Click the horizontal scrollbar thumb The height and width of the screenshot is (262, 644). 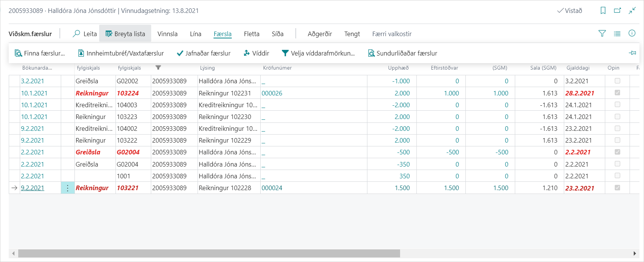pos(209,253)
